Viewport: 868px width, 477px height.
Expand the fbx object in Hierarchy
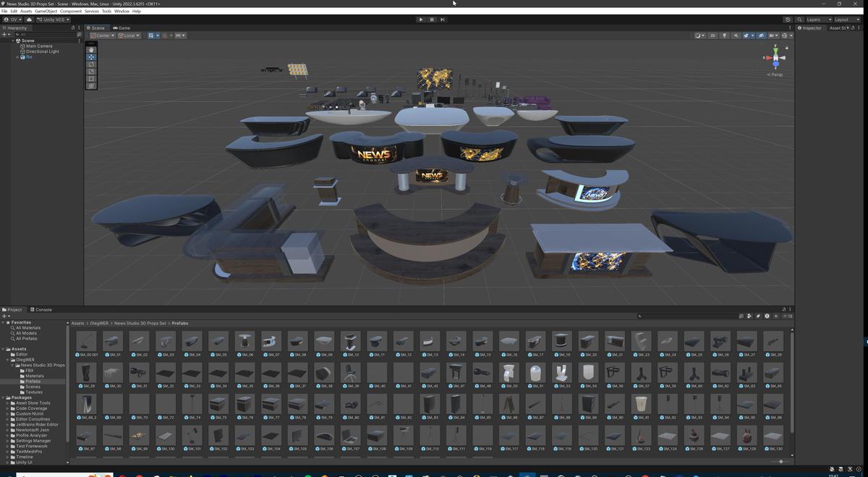(x=17, y=57)
